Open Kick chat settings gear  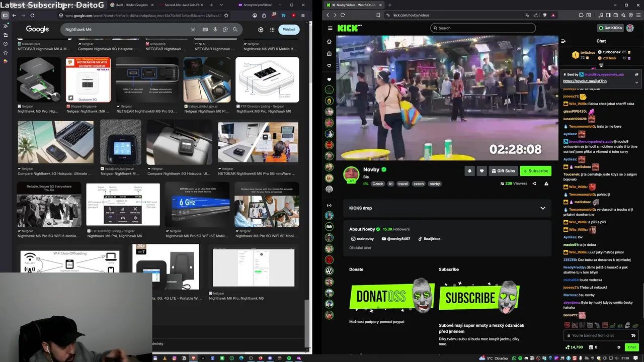[x=619, y=347]
